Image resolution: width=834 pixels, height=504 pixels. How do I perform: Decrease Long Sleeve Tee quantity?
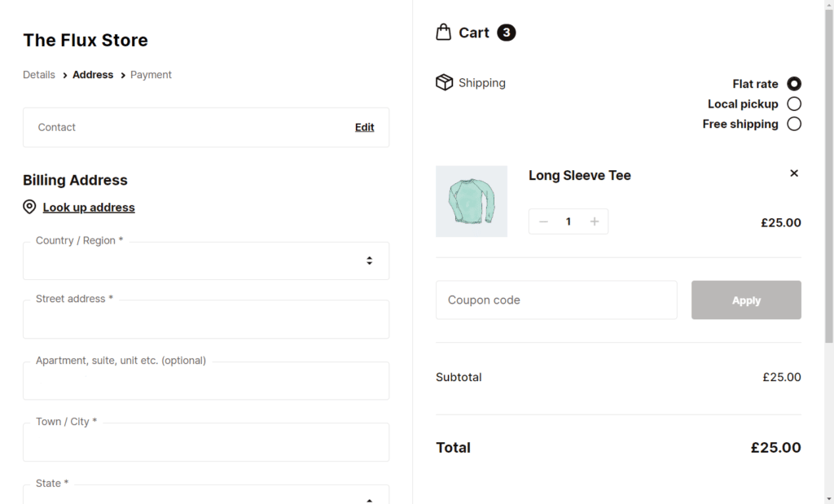[543, 221]
